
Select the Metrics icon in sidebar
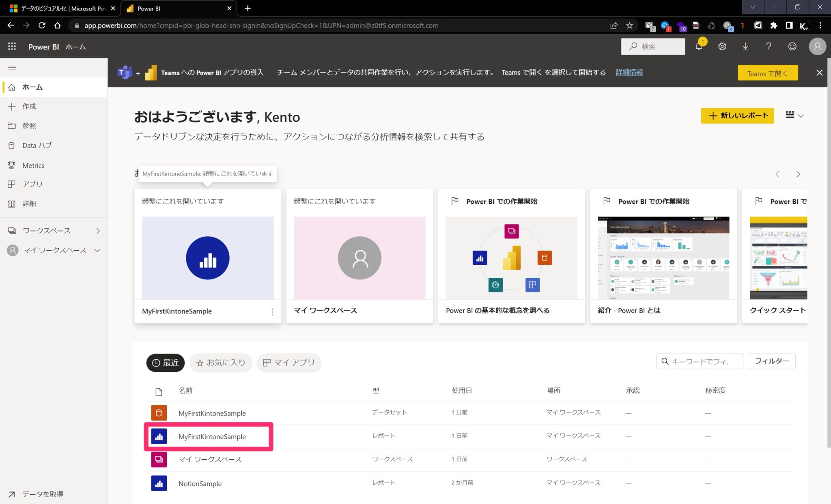pos(33,165)
